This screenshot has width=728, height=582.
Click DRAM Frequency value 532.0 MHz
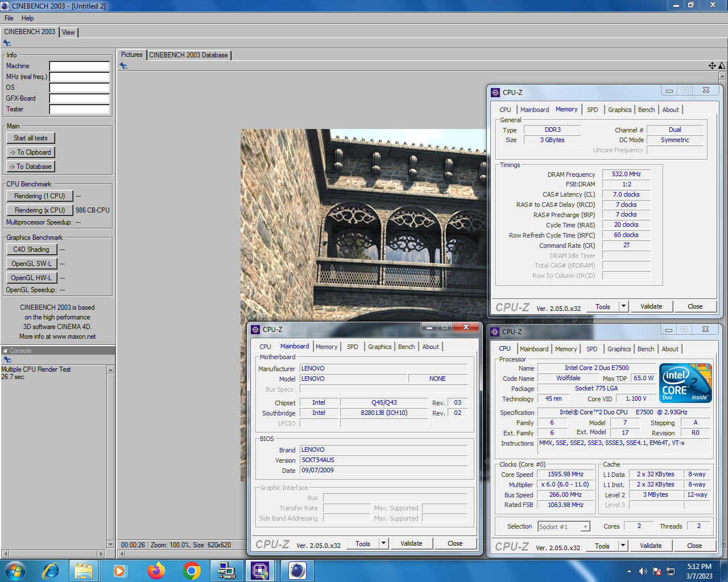[x=626, y=174]
